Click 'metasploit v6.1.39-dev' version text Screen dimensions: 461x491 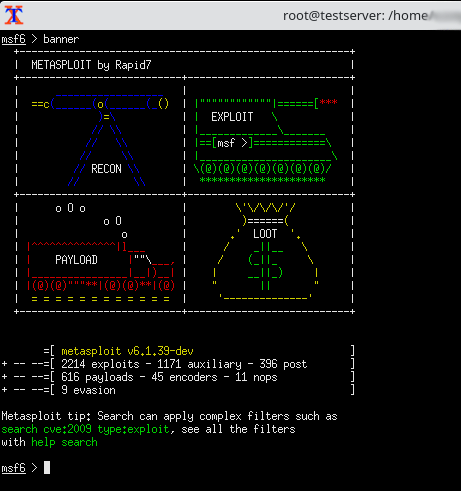point(127,351)
